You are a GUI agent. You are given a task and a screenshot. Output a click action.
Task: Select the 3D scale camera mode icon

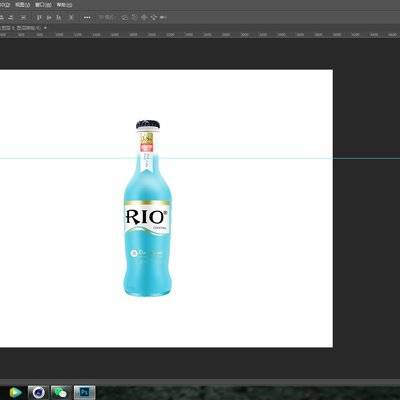(163, 17)
